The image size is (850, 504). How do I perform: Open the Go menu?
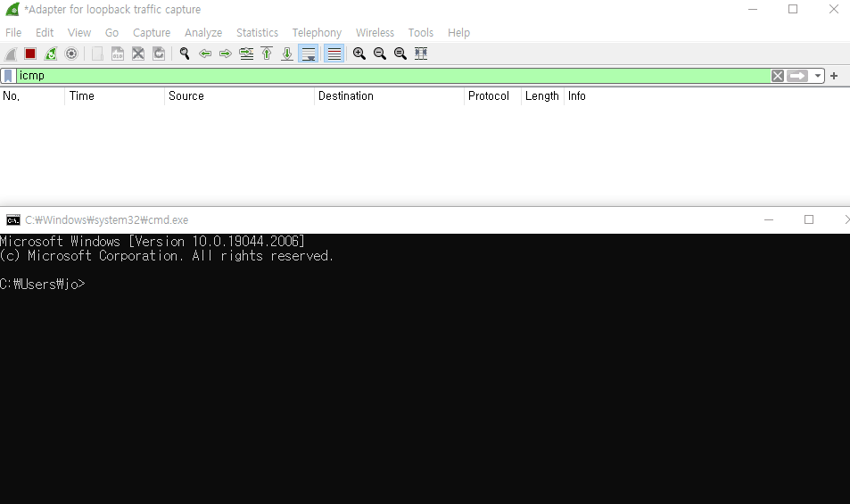pos(111,32)
